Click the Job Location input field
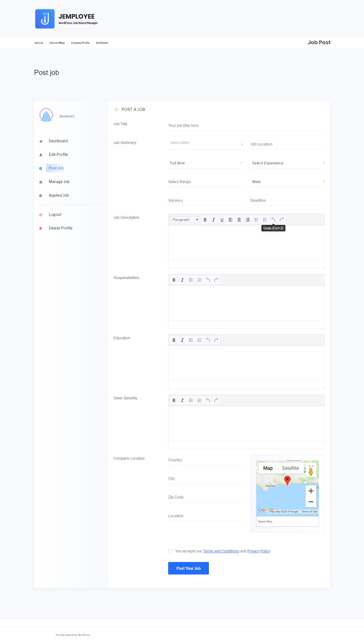 point(287,144)
